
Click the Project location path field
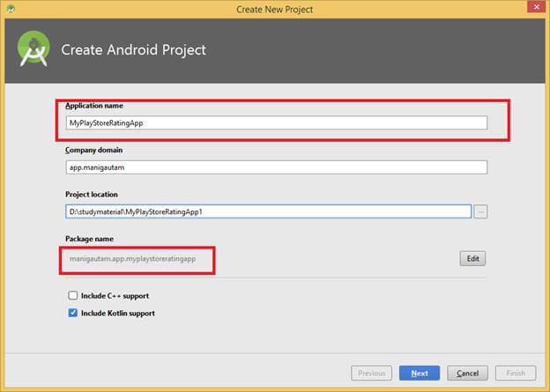(x=268, y=211)
